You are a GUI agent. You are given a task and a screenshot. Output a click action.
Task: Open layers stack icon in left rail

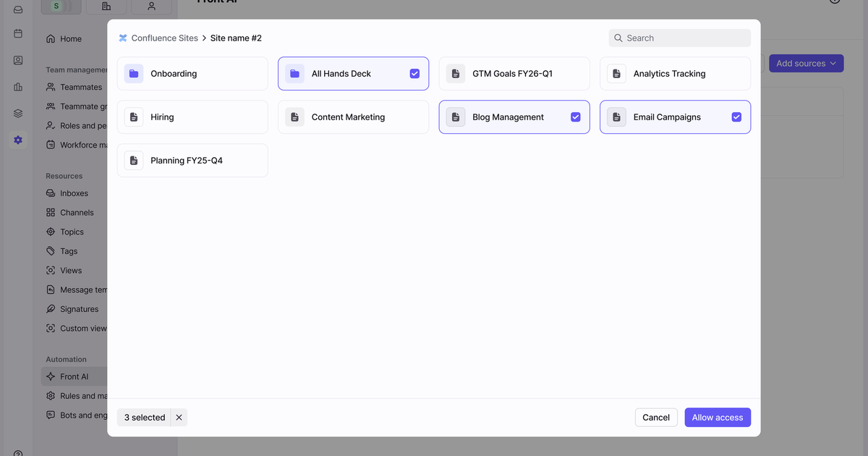pos(18,114)
